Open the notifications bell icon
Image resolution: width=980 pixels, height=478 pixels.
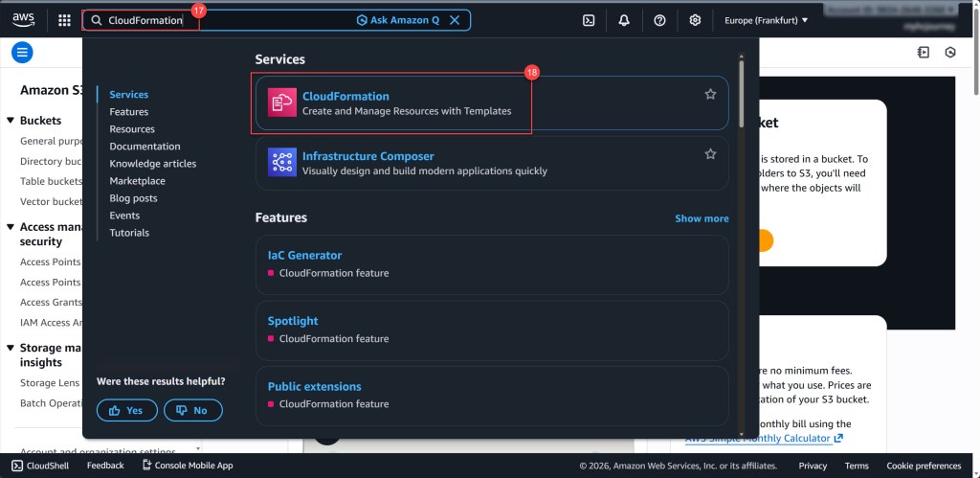point(624,20)
